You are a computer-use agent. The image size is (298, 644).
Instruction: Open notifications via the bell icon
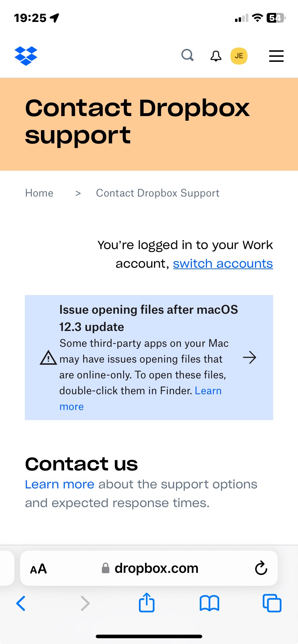click(216, 56)
